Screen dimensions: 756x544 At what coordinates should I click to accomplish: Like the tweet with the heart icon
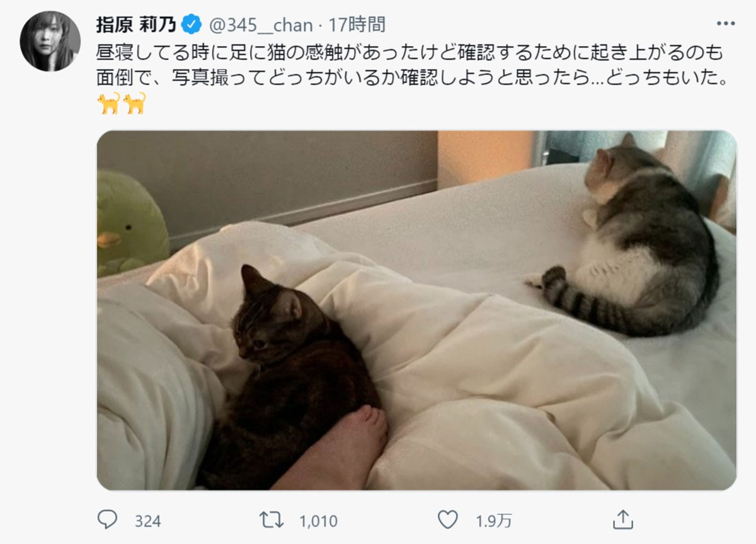[447, 521]
